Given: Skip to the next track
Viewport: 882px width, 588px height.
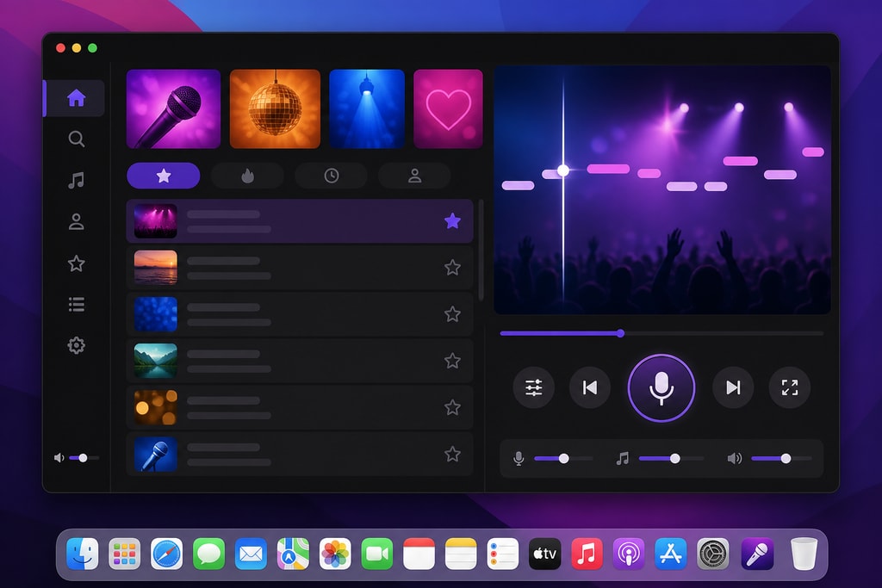Looking at the screenshot, I should (x=733, y=387).
